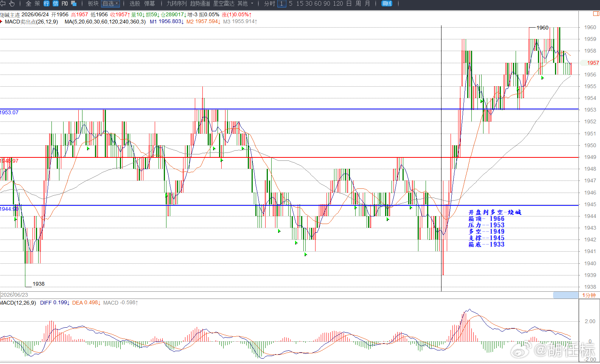Switch to 日 daily chart
The image size is (600, 364).
point(349,3)
